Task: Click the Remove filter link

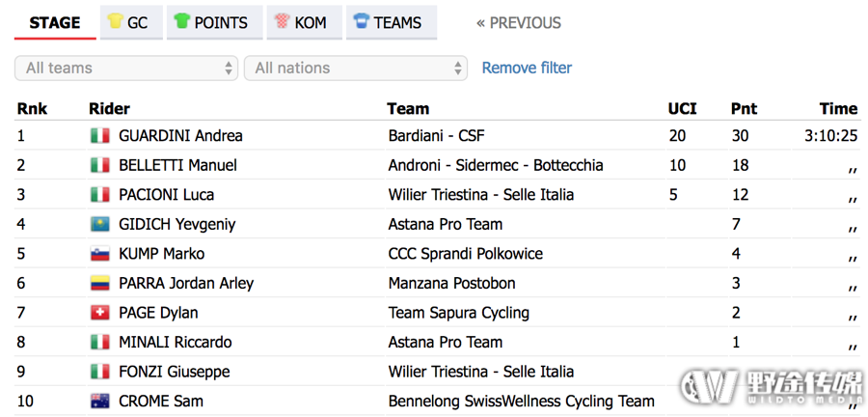Action: tap(527, 68)
